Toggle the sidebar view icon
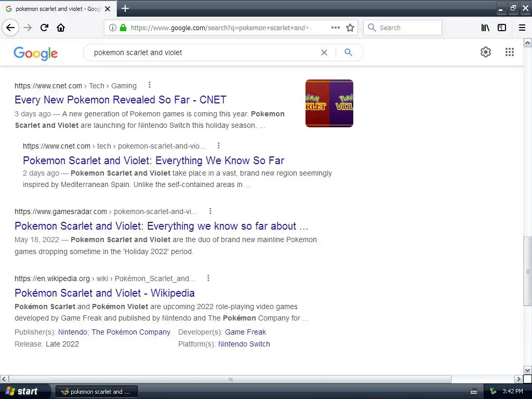The width and height of the screenshot is (532, 399). (x=502, y=28)
